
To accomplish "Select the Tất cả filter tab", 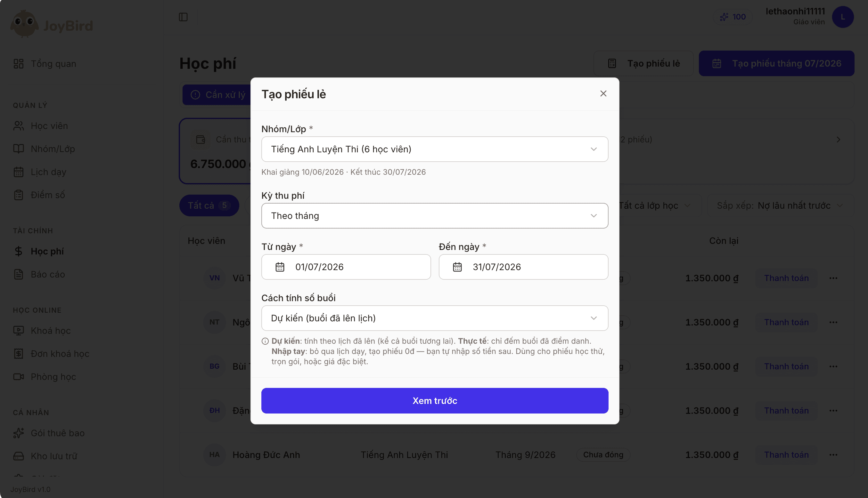I will point(209,205).
